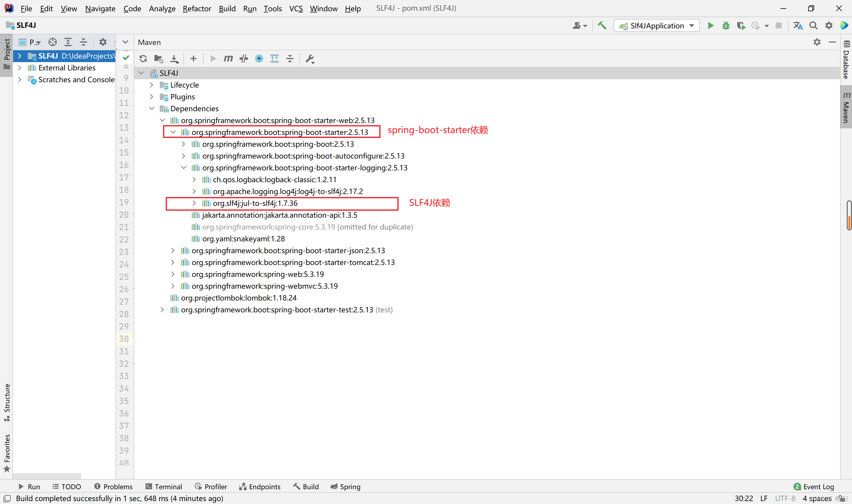Run with coverage shield icon

point(741,25)
